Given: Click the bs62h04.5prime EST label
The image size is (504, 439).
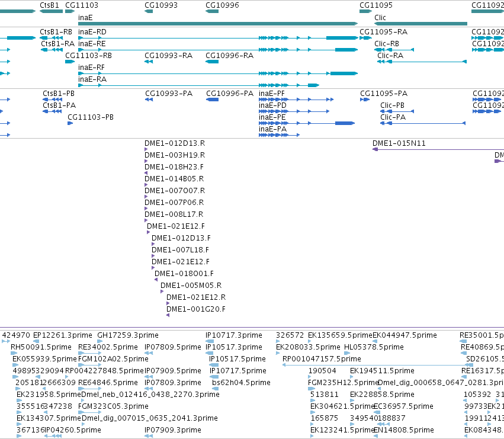Looking at the screenshot, I should (241, 382).
